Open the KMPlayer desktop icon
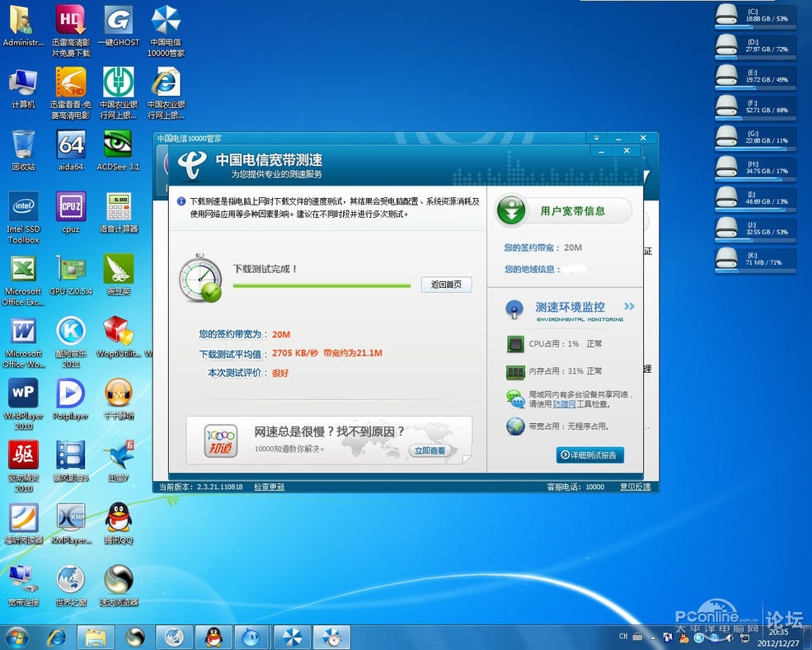 (71, 524)
